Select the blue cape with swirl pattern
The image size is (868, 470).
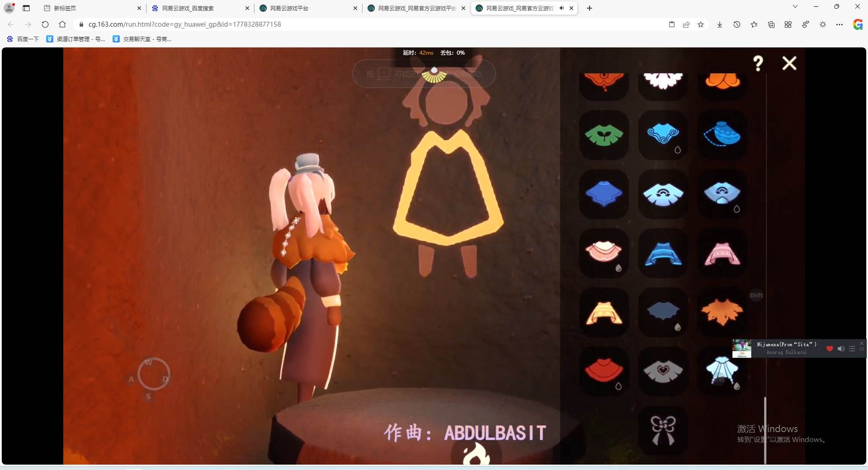pyautogui.click(x=663, y=135)
